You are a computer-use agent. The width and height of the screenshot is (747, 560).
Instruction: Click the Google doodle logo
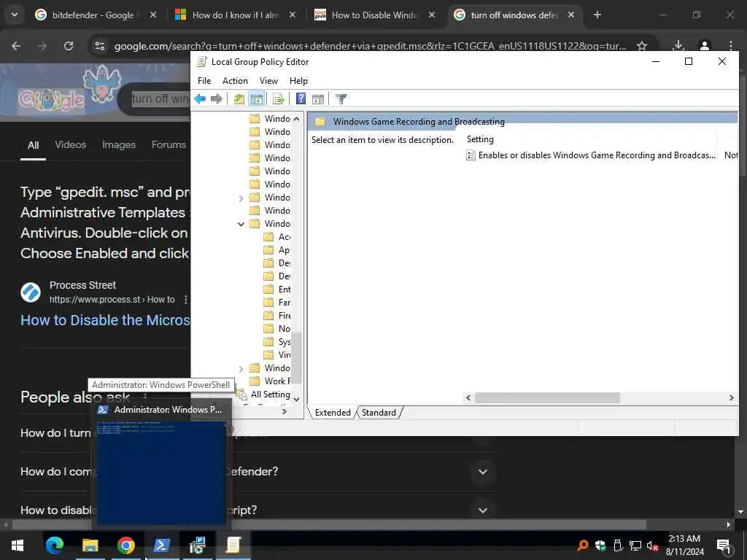[51, 99]
